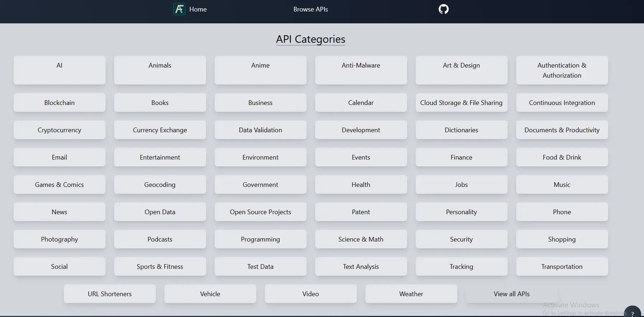Choose the Anime category card
644x317 pixels.
point(261,70)
